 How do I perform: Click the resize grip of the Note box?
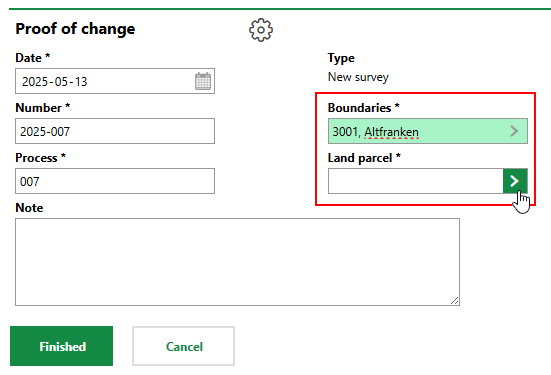[454, 300]
